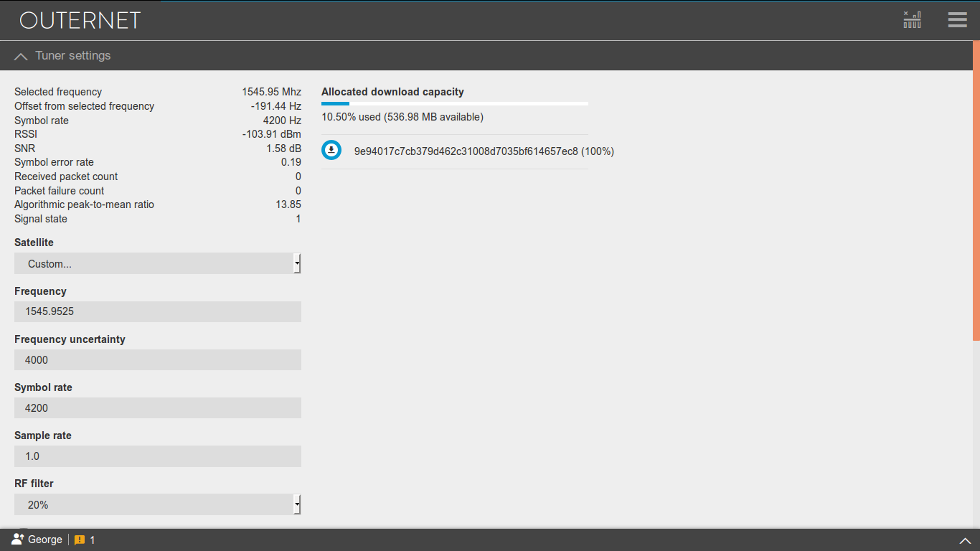The width and height of the screenshot is (980, 551).
Task: Click the Allocated download capacity heading
Action: click(x=392, y=92)
